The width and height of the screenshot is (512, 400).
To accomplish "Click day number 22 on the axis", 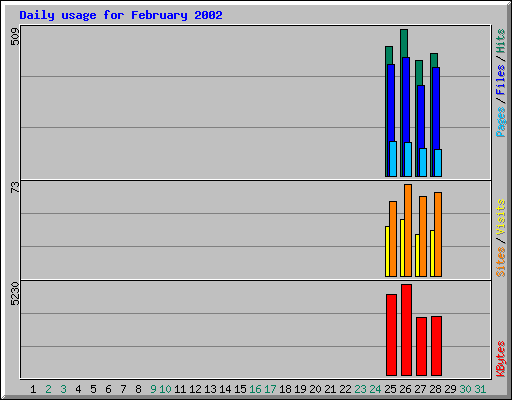I will coord(345,389).
